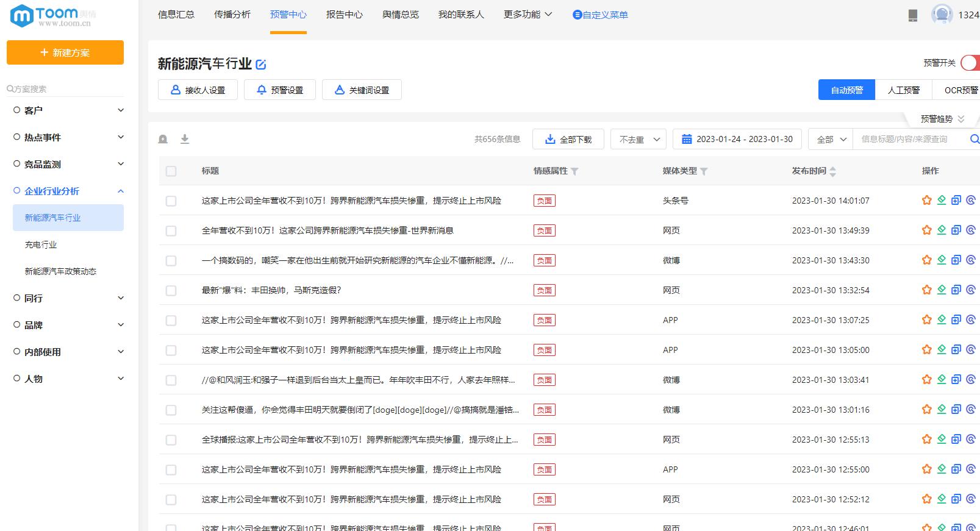Open the 更多功能 menu dropdown
This screenshot has width=980, height=531.
click(x=528, y=15)
